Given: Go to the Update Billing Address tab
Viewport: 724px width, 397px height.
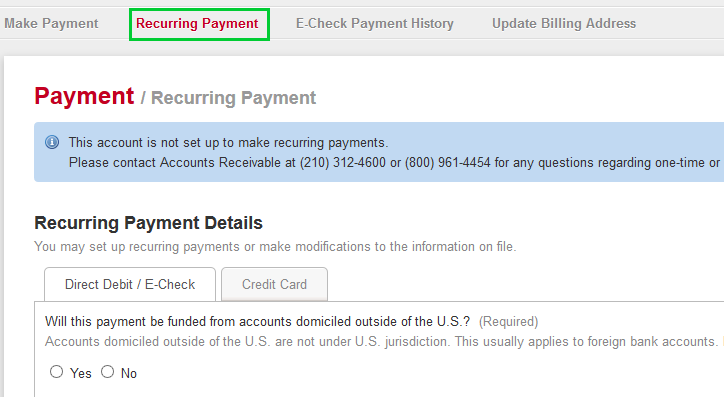Looking at the screenshot, I should pyautogui.click(x=564, y=24).
